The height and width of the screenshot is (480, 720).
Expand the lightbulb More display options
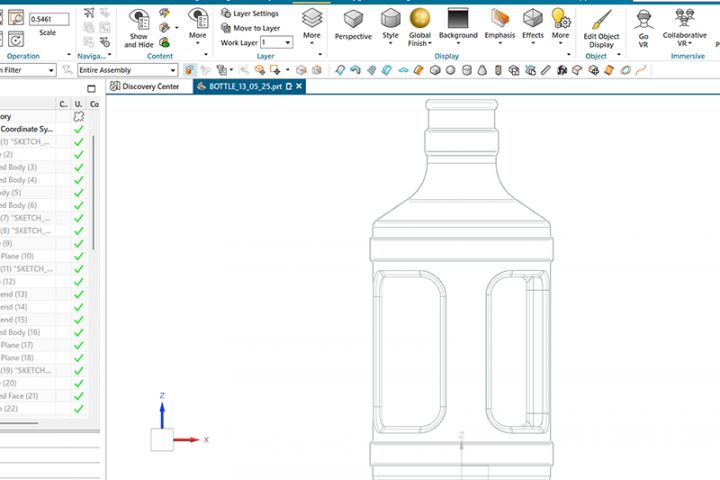(x=561, y=27)
